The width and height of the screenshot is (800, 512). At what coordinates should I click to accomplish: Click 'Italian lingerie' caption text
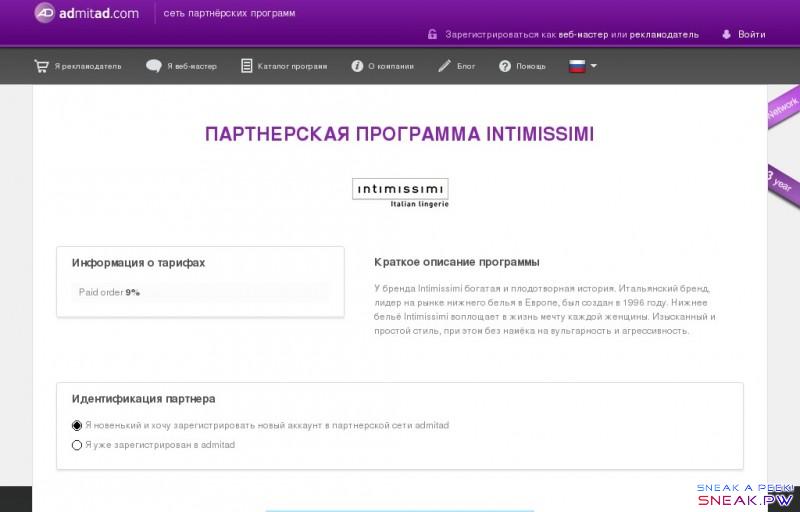pyautogui.click(x=419, y=204)
